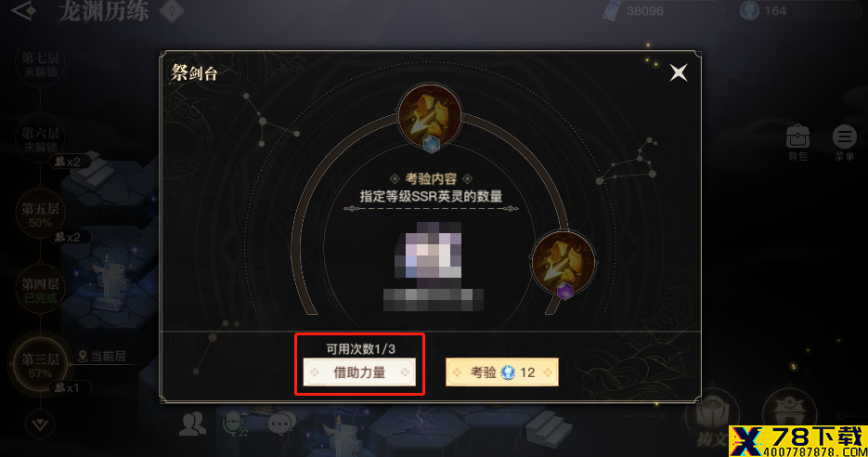
Task: Select 第三层 57% floor node
Action: click(41, 365)
